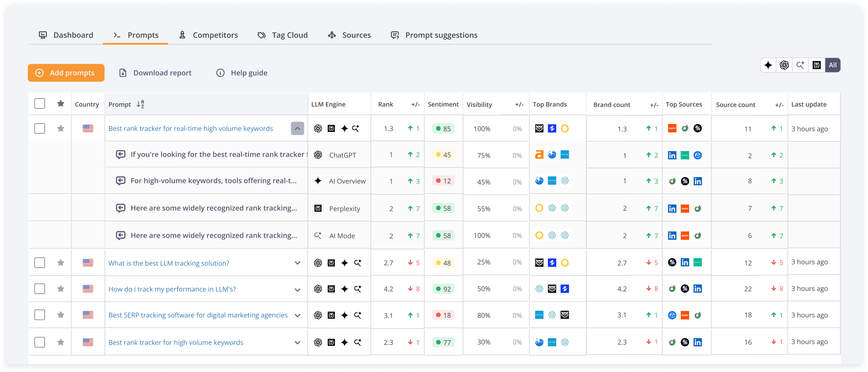Click the green sentiment badge showing 92

pyautogui.click(x=443, y=289)
